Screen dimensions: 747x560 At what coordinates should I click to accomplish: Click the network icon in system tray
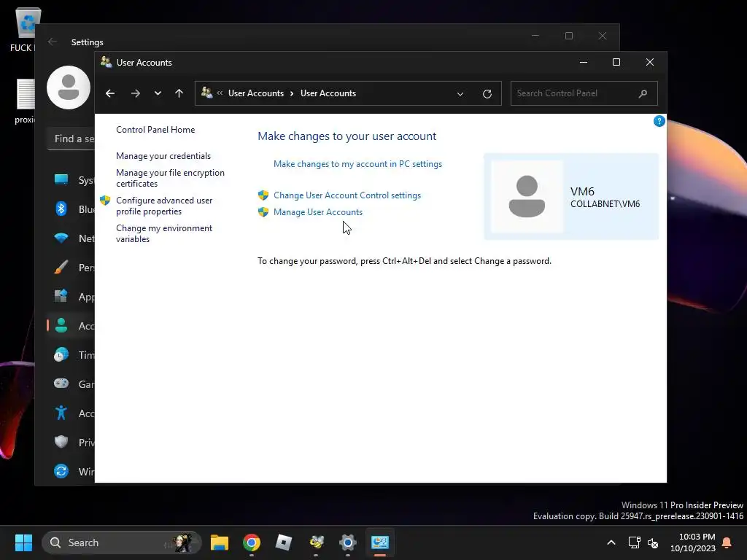(x=634, y=542)
